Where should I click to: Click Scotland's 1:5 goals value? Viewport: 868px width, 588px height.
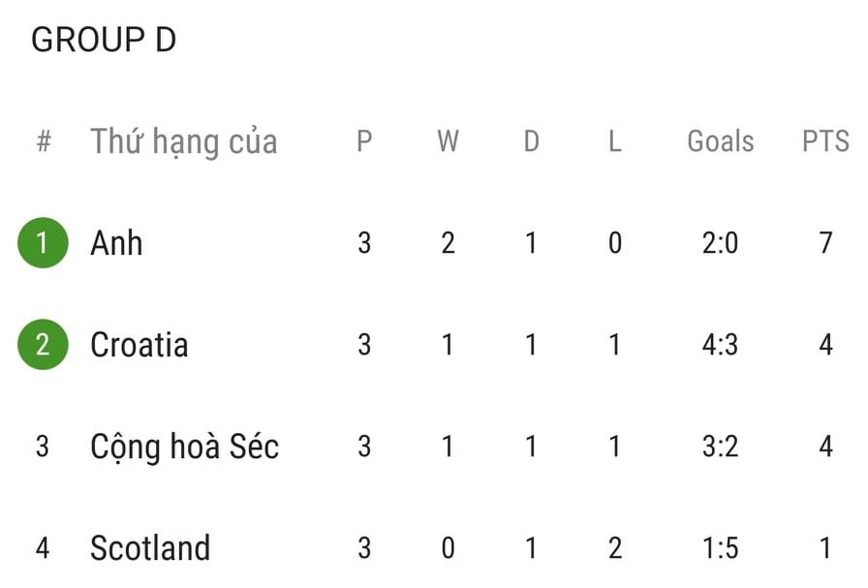coord(720,548)
